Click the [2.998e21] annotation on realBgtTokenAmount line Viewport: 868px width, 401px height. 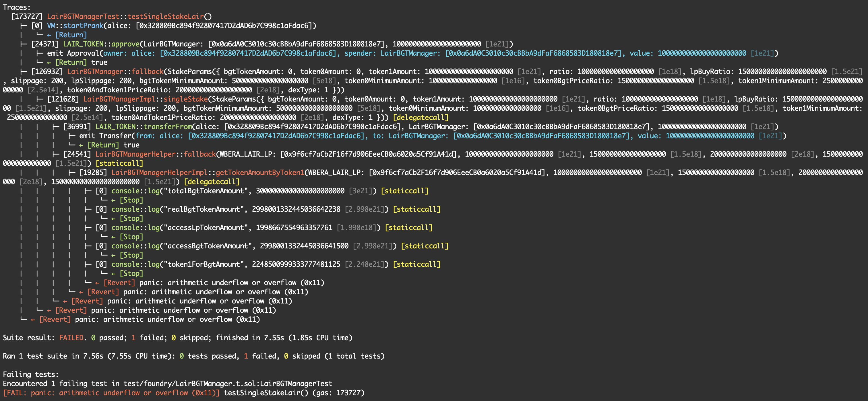365,209
